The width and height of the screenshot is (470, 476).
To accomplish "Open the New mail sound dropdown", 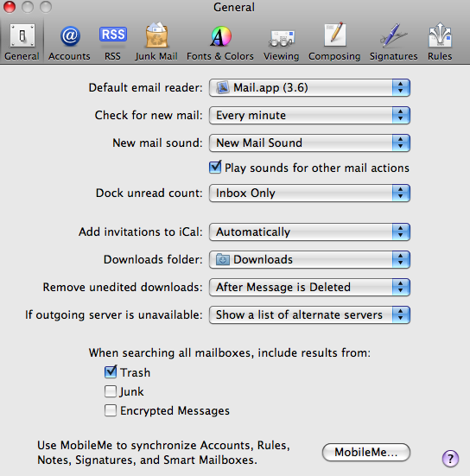I will point(309,143).
